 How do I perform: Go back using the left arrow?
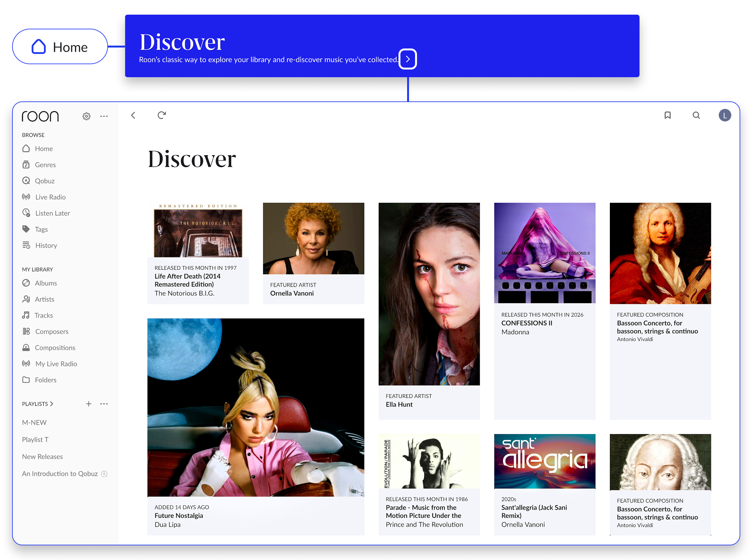pos(133,115)
